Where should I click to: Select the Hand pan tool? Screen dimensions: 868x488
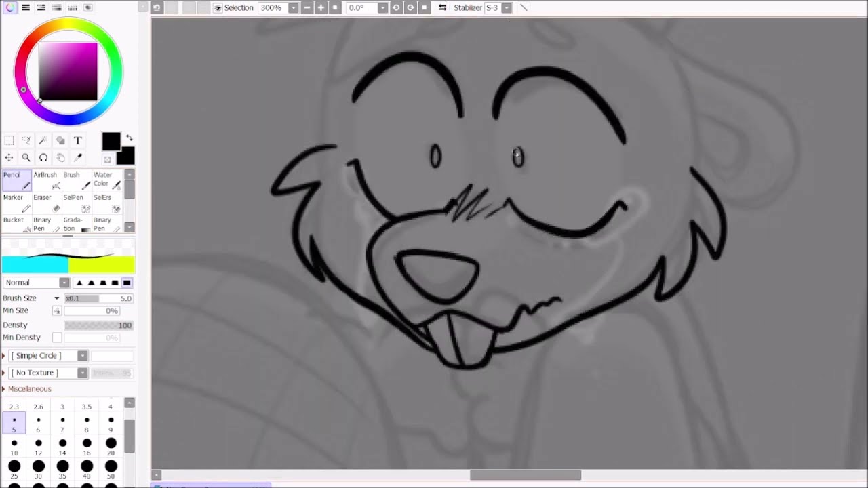point(60,157)
